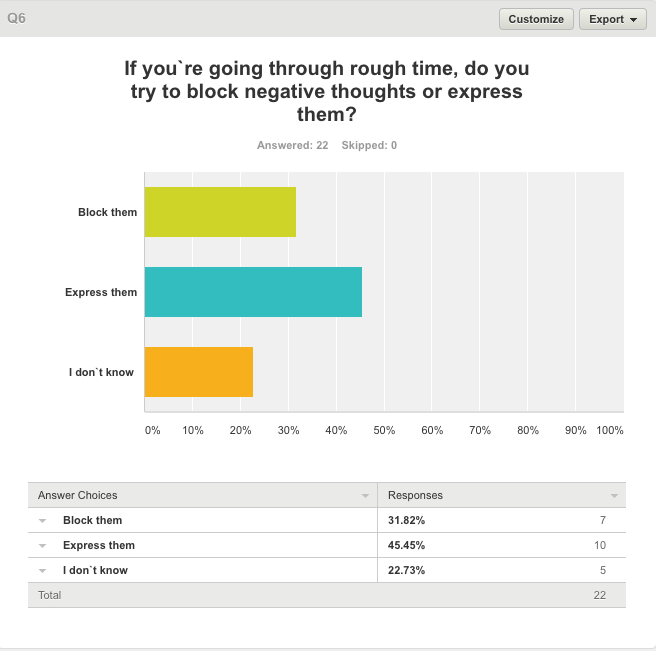
Task: Click the Customize button
Action: 536,19
